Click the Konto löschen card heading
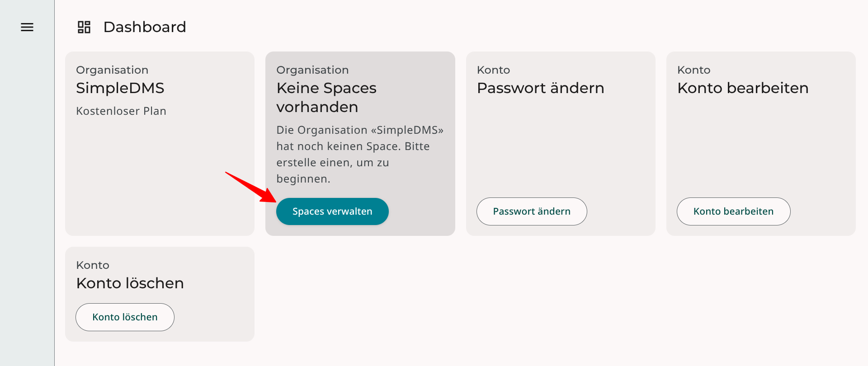Image resolution: width=868 pixels, height=366 pixels. tap(130, 283)
